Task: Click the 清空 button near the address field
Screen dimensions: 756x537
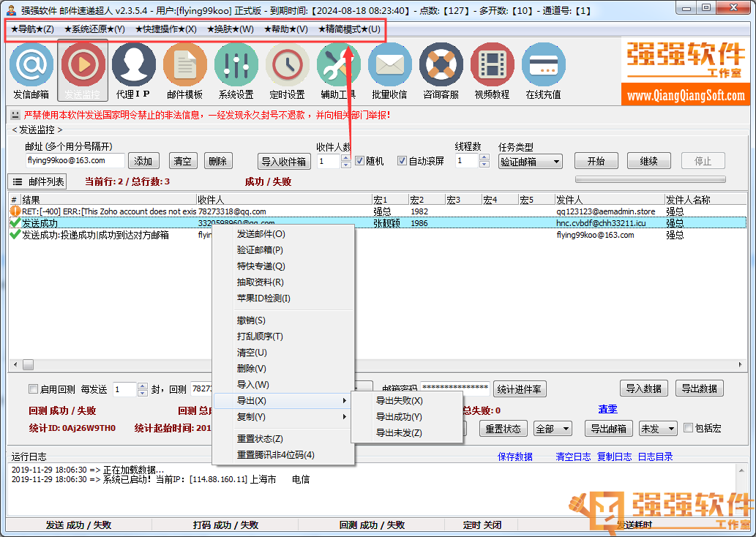Action: pyautogui.click(x=183, y=161)
